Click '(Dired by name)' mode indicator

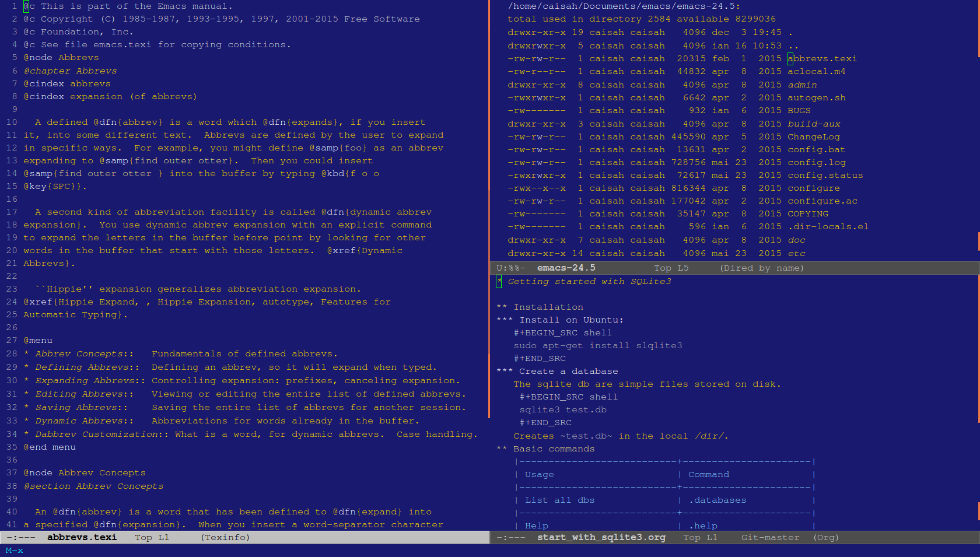(762, 268)
